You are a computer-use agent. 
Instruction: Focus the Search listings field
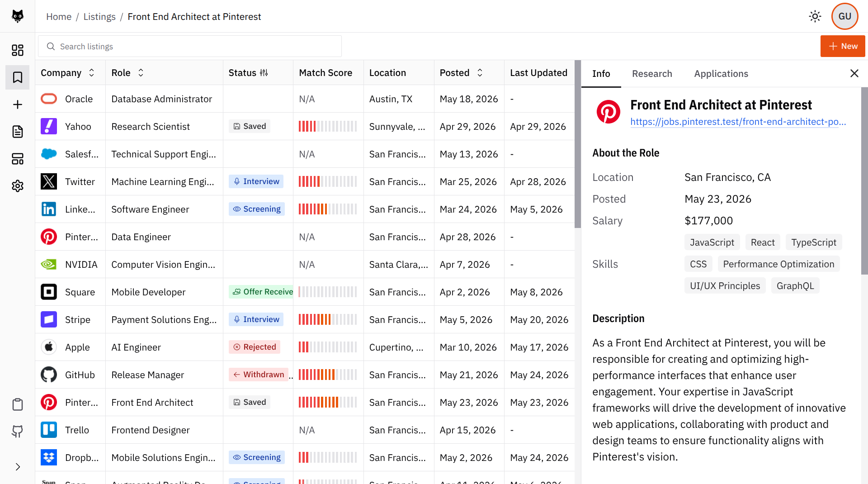(x=190, y=47)
